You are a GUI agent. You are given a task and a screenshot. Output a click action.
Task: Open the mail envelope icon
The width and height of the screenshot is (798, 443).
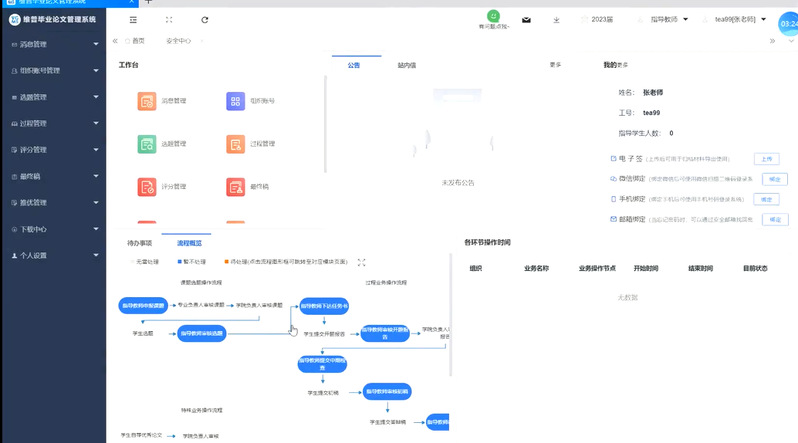526,20
